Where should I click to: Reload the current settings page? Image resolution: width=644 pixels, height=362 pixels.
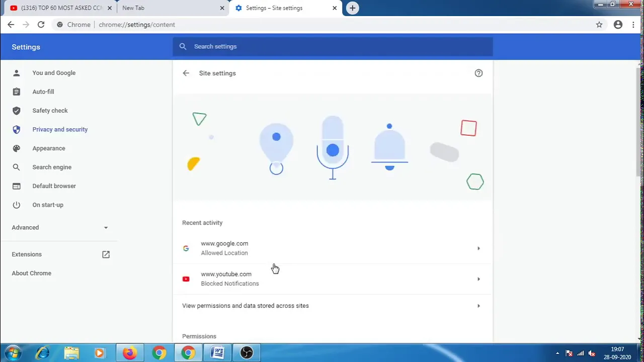41,25
